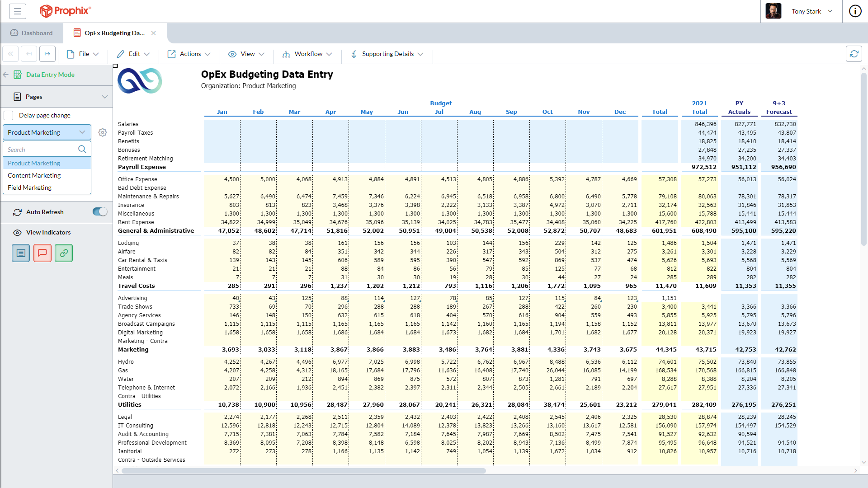Click the Data Entry Mode icon
Screen dimensions: 868x488
(x=17, y=75)
